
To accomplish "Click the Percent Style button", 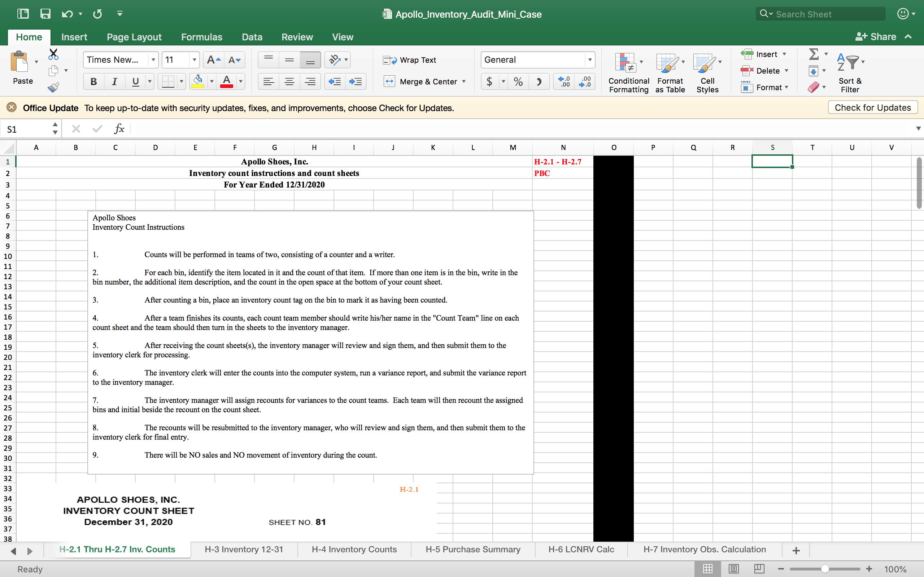I will tap(518, 82).
